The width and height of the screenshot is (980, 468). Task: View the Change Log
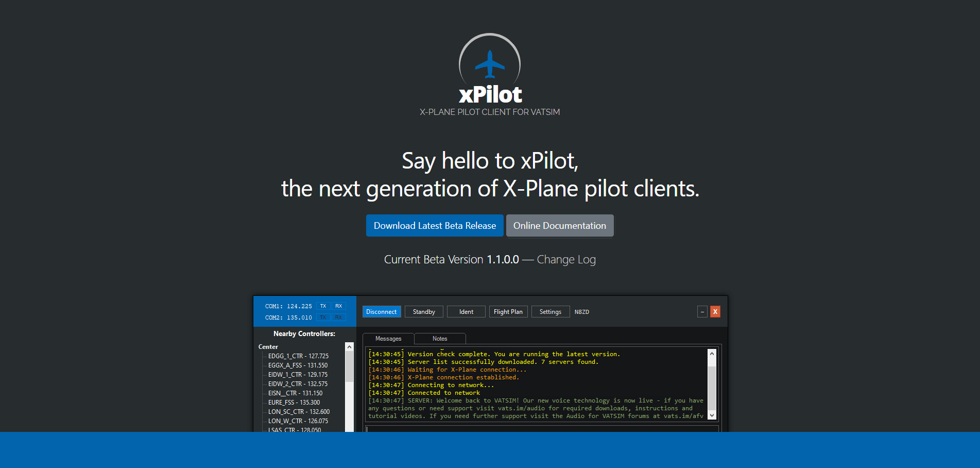tap(565, 259)
